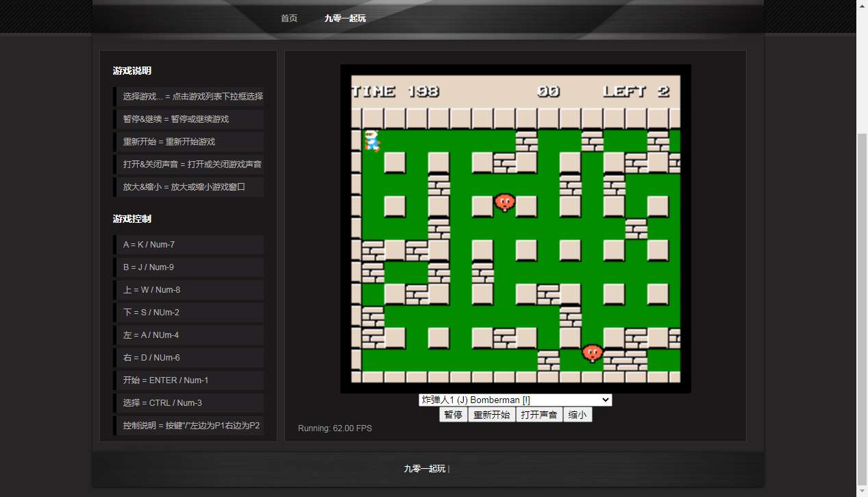The width and height of the screenshot is (868, 497).
Task: Click the B = J / Num-9 row
Action: (x=188, y=267)
